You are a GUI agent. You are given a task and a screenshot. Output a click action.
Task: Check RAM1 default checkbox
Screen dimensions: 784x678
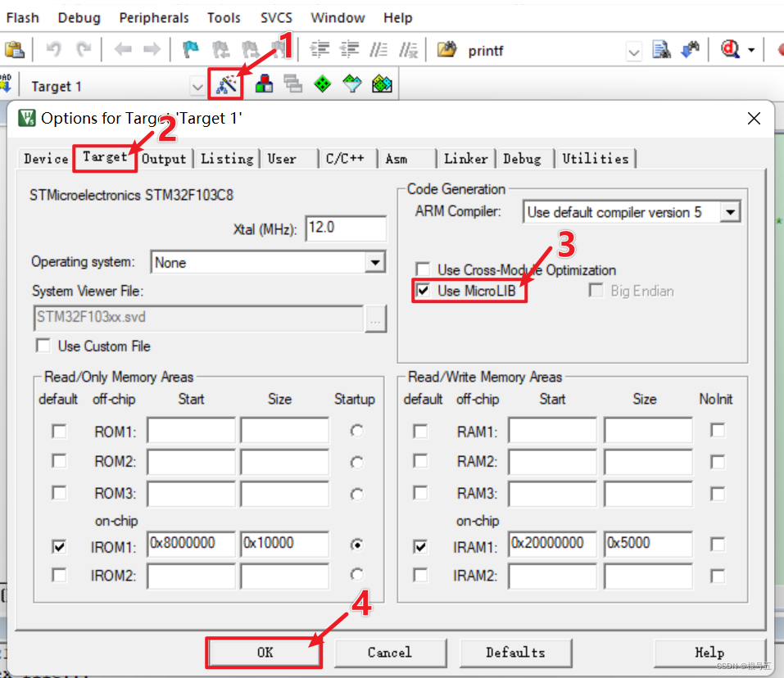(x=420, y=432)
